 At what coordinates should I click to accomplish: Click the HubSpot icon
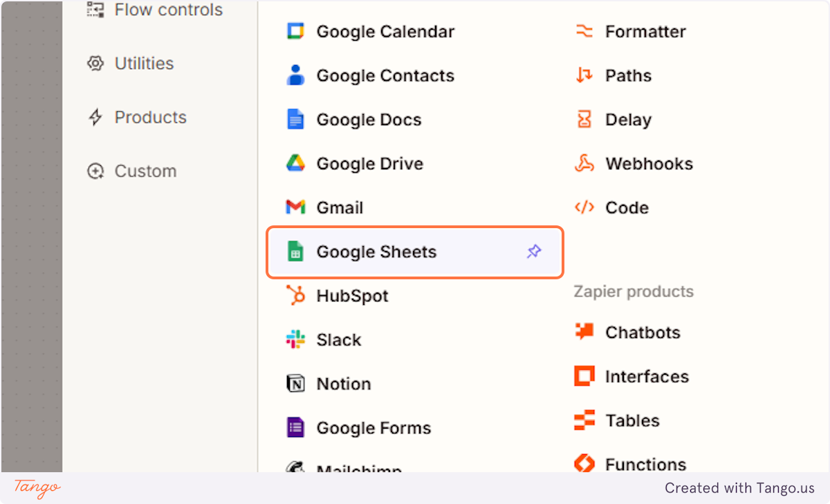[x=295, y=296]
